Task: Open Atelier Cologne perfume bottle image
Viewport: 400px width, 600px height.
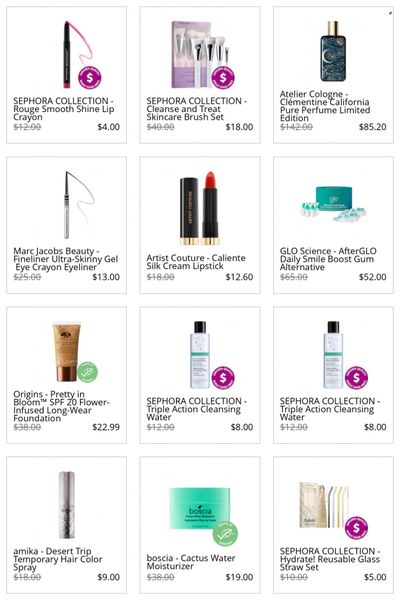Action: (x=333, y=51)
